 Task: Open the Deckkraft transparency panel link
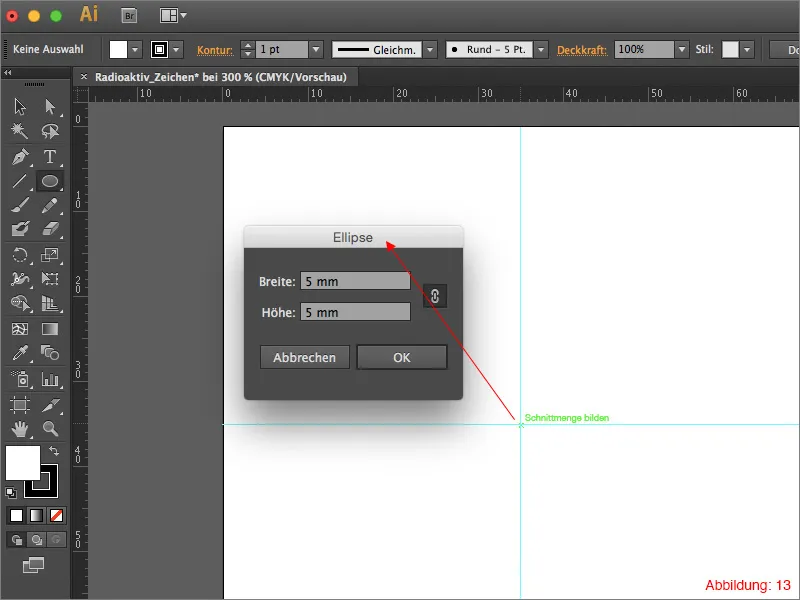point(582,50)
